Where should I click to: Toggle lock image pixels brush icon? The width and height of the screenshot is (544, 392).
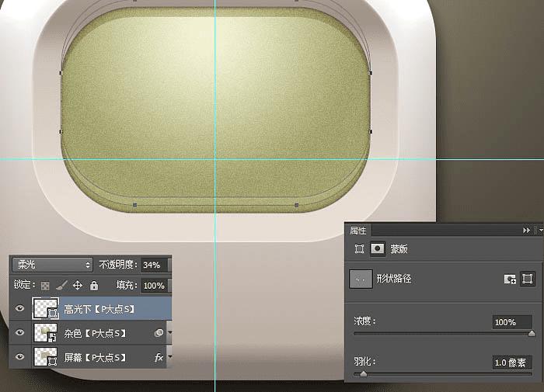tap(61, 286)
